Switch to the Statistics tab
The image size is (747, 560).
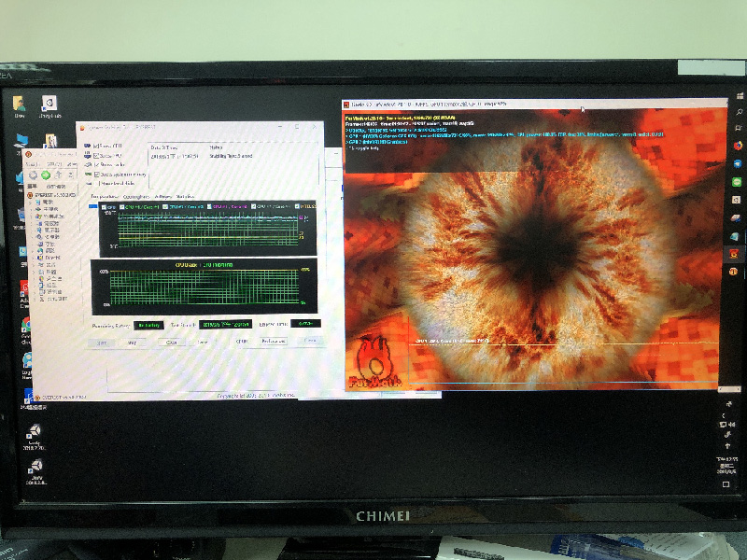tap(185, 196)
